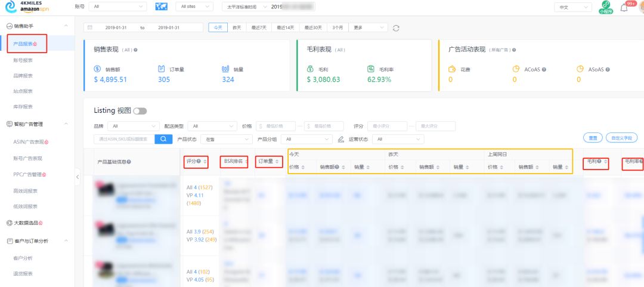Open the green mini-program (小程序) icon
Viewport: 644px width, 287px height.
(605, 7)
